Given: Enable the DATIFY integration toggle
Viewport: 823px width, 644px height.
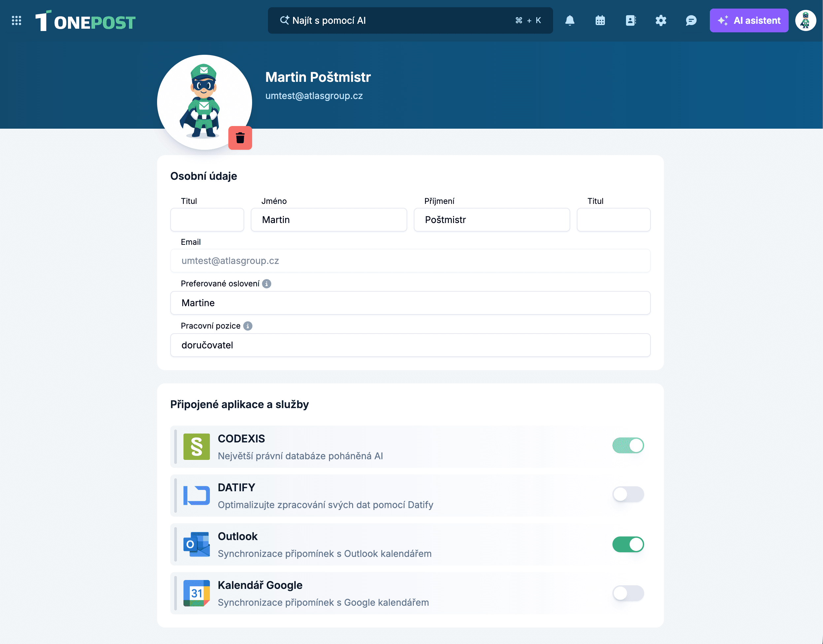Looking at the screenshot, I should [628, 494].
